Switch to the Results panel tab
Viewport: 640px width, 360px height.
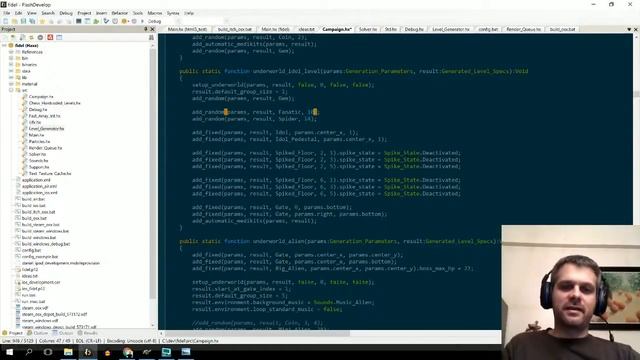click(x=87, y=333)
